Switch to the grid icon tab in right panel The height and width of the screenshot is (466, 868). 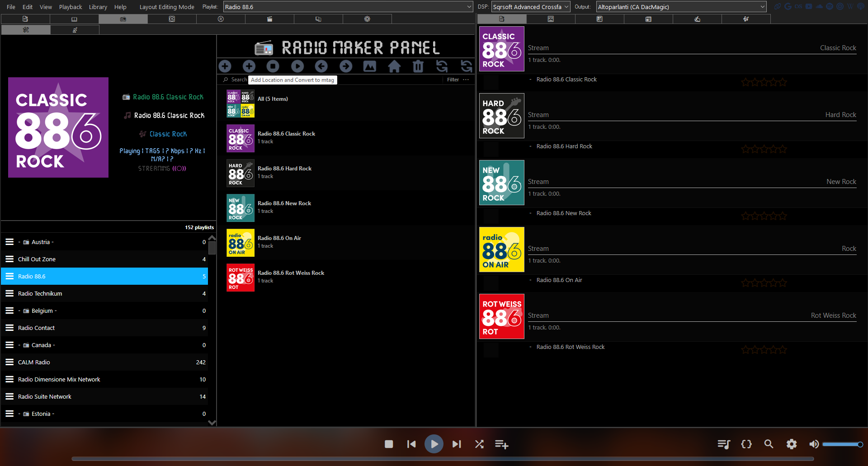(x=599, y=19)
